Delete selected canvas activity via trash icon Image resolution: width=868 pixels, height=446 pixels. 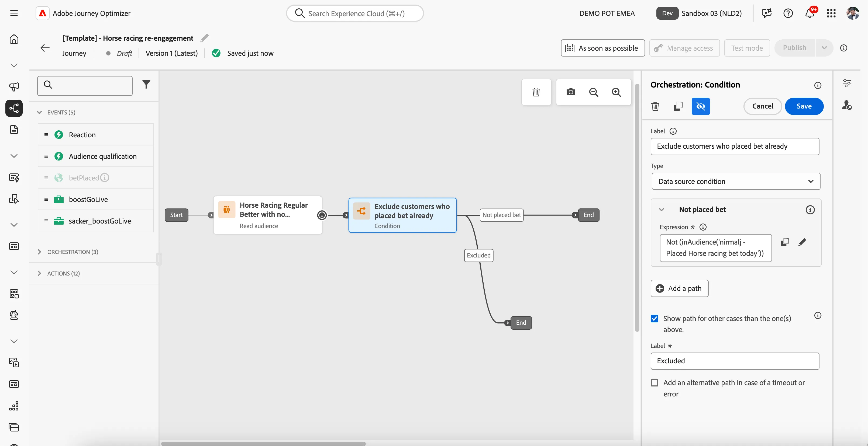[x=536, y=92]
